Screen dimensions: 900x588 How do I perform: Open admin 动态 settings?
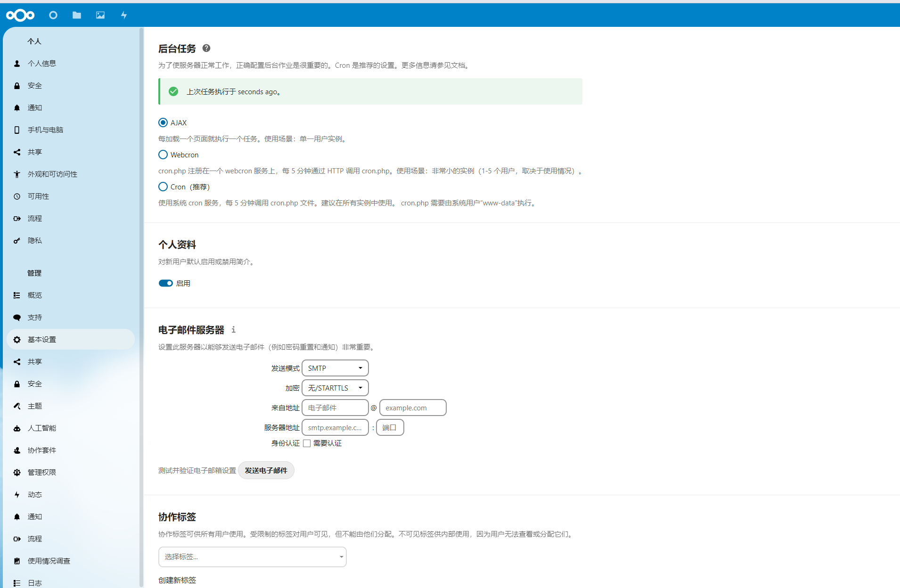click(71, 495)
